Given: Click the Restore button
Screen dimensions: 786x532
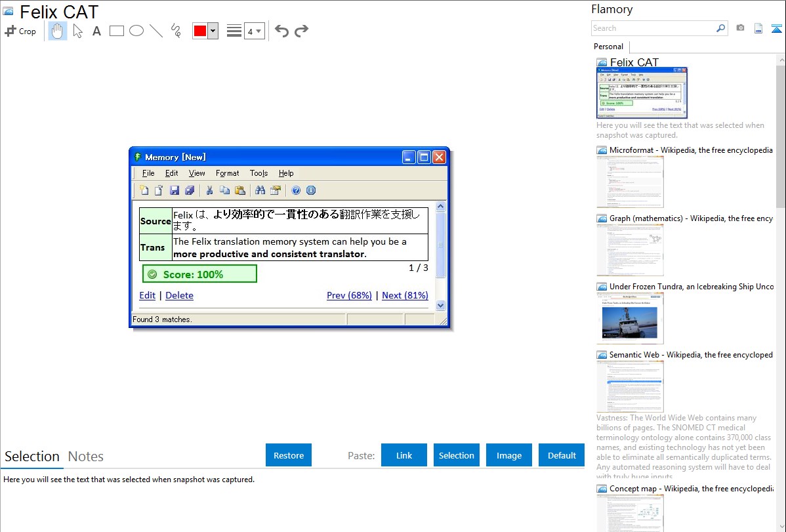Looking at the screenshot, I should pos(289,455).
